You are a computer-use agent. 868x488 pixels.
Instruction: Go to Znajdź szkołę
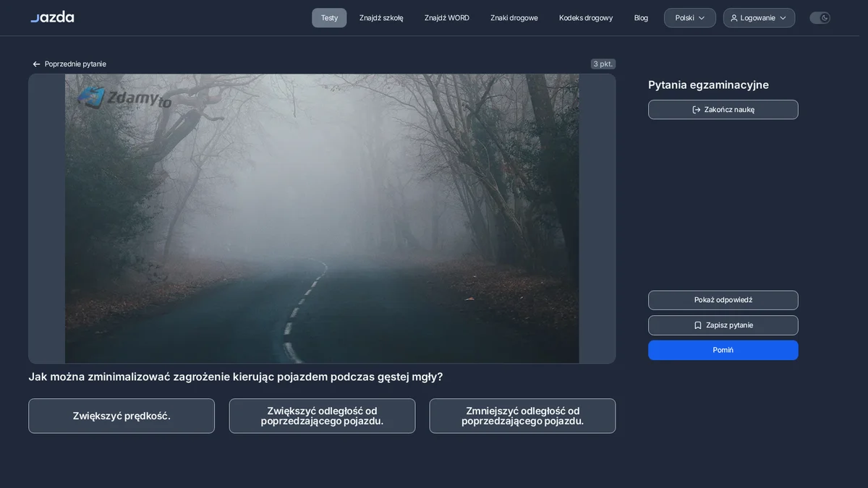(x=381, y=18)
